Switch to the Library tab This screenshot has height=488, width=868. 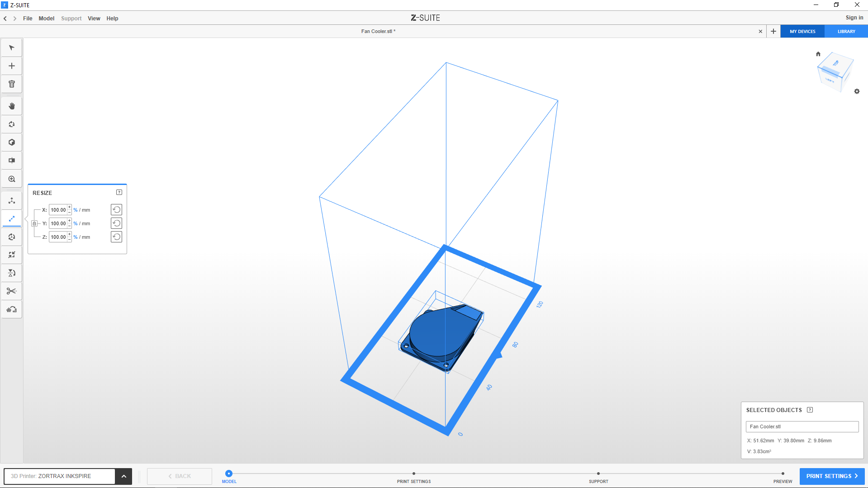click(x=846, y=32)
